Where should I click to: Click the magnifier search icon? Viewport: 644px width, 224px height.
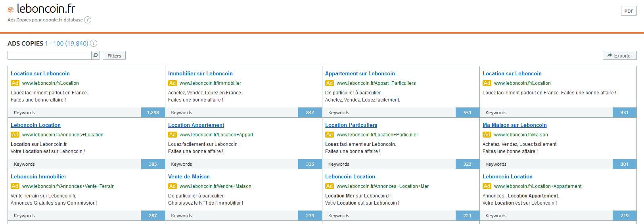pos(96,56)
